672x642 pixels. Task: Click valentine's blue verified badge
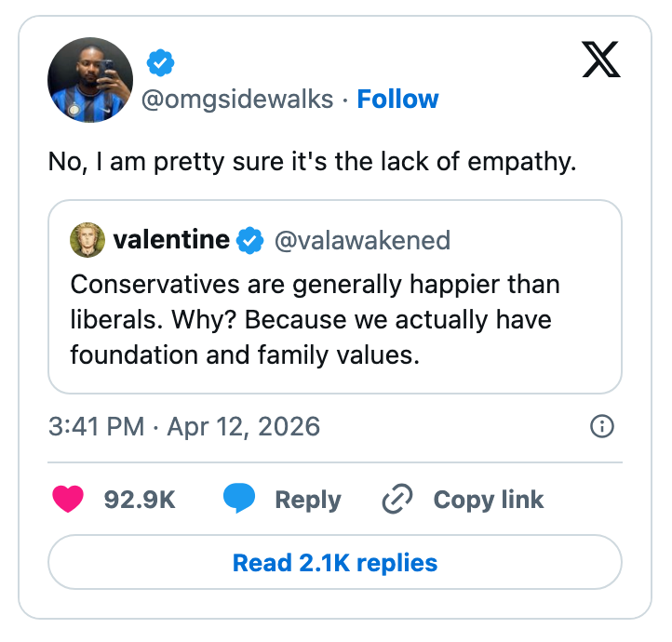[x=249, y=240]
